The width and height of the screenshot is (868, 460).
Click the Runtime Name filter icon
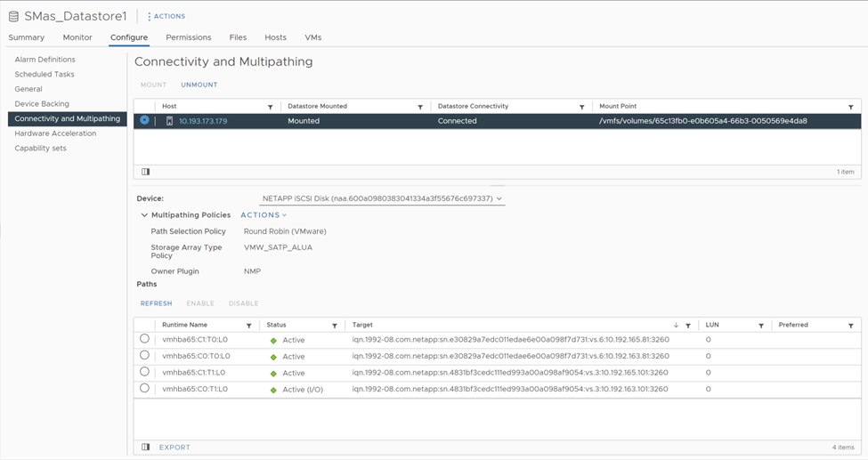coord(249,326)
